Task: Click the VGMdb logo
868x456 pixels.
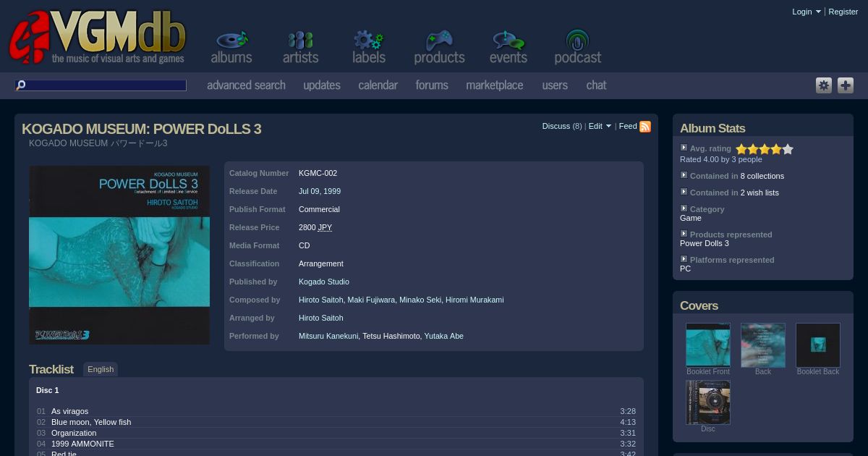Action: (x=98, y=38)
